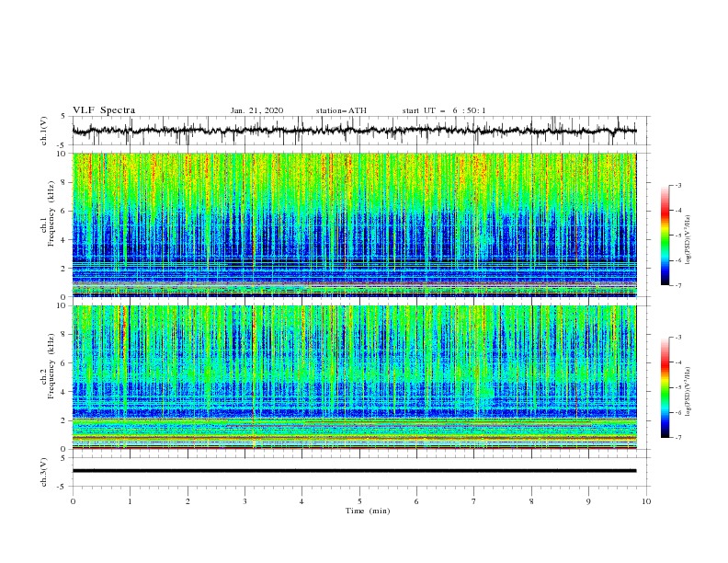This screenshot has width=728, height=563.
Task: Click inside the ch.1 spectrogram panel
Action: pos(354,224)
